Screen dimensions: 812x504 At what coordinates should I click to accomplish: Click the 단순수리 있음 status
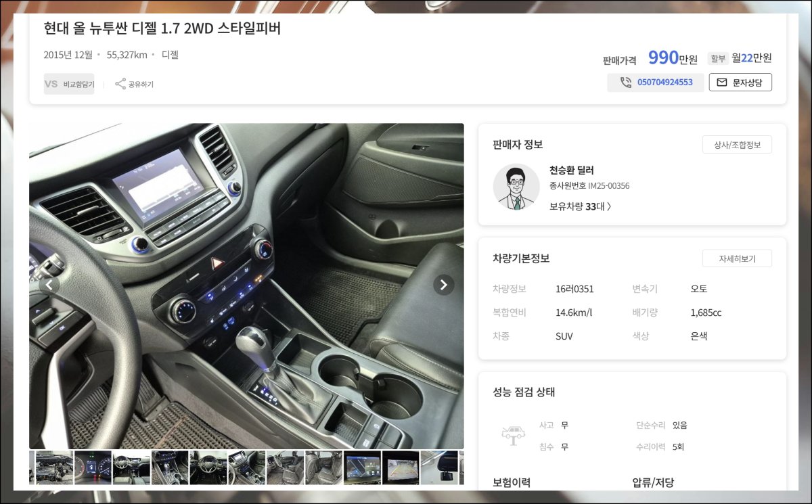662,426
